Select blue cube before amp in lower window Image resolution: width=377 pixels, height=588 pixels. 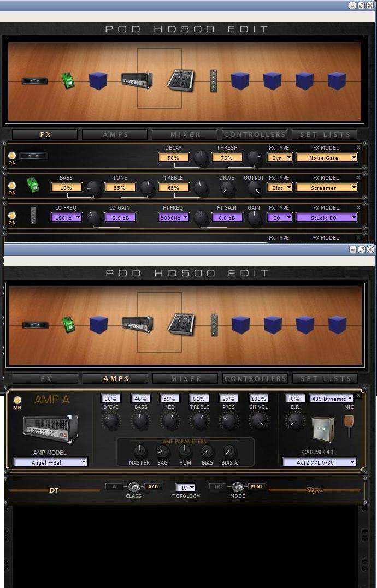pos(99,325)
